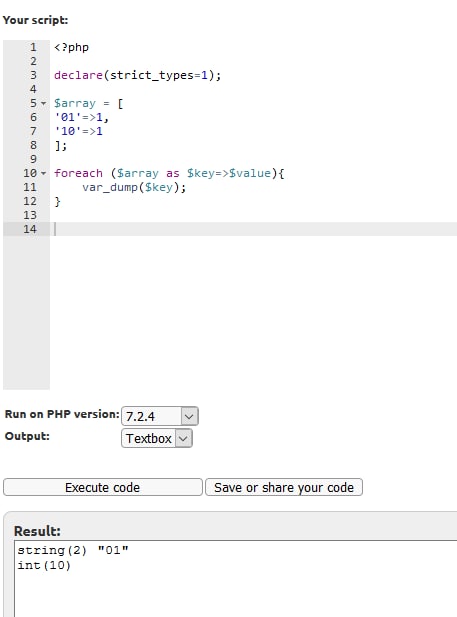The image size is (457, 617).
Task: Click the string(2) "01" result line
Action: (73, 550)
